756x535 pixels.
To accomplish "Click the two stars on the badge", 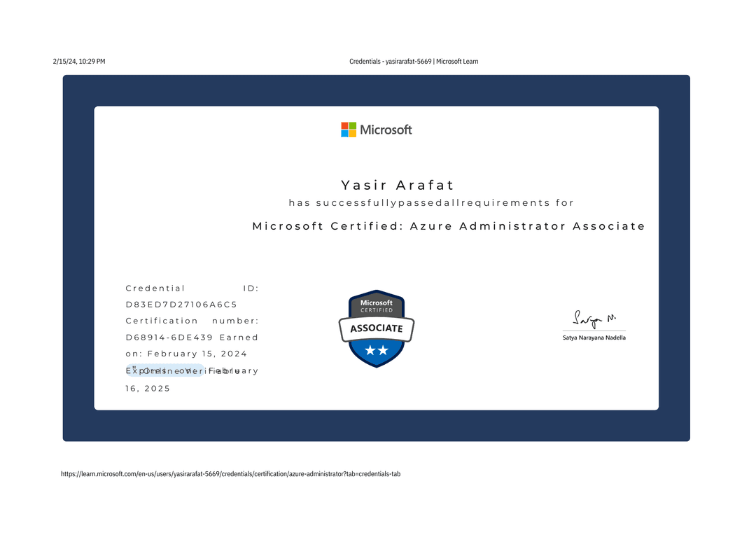I will click(x=377, y=351).
